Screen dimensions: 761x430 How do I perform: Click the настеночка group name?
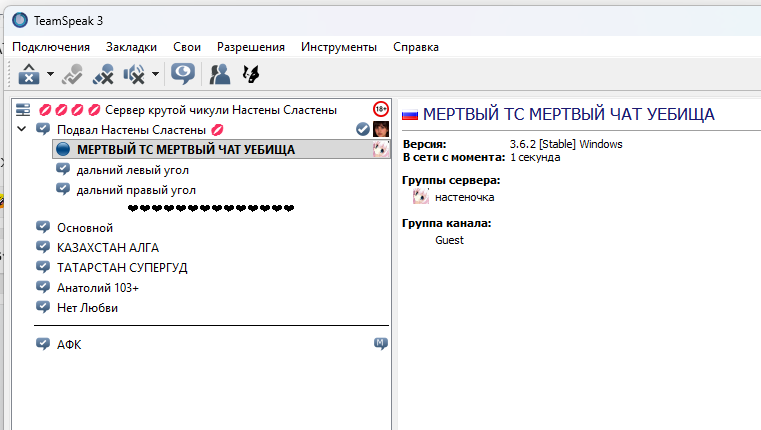click(x=464, y=197)
